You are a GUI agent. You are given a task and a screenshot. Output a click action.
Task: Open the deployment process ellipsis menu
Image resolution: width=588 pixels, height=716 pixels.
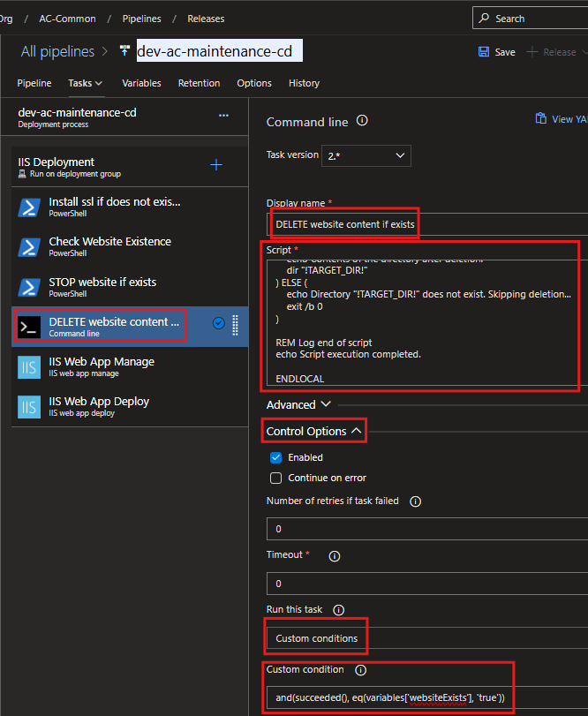[223, 115]
